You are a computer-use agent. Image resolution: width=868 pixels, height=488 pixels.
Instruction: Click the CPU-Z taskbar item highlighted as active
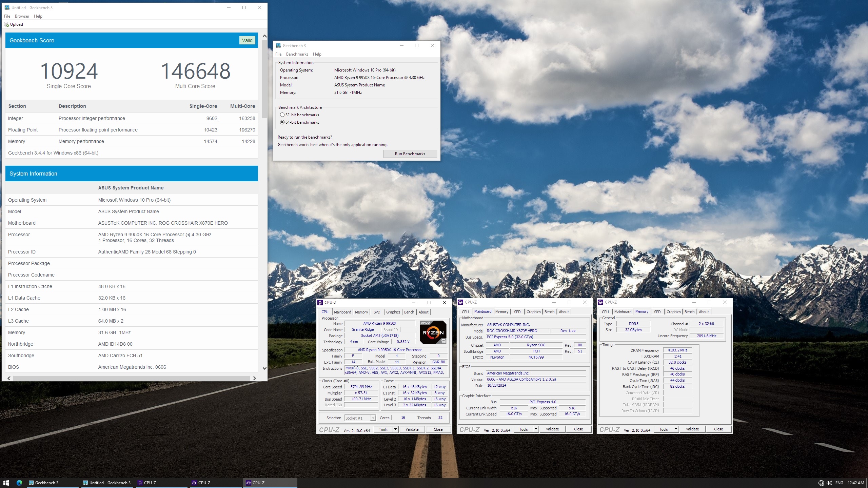[270, 483]
